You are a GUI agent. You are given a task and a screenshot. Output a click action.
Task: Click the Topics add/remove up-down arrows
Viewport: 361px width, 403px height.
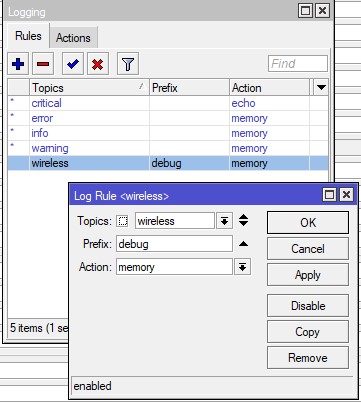[x=244, y=220]
